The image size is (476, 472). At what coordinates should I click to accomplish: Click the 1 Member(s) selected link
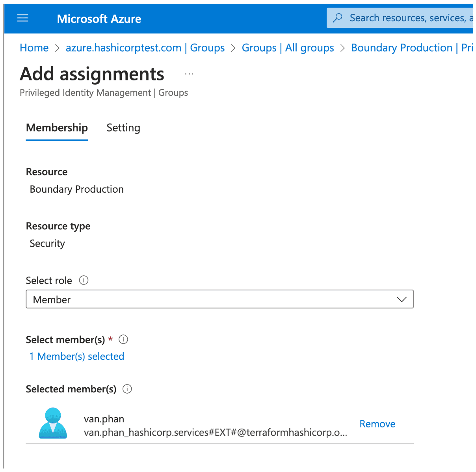[x=77, y=356]
